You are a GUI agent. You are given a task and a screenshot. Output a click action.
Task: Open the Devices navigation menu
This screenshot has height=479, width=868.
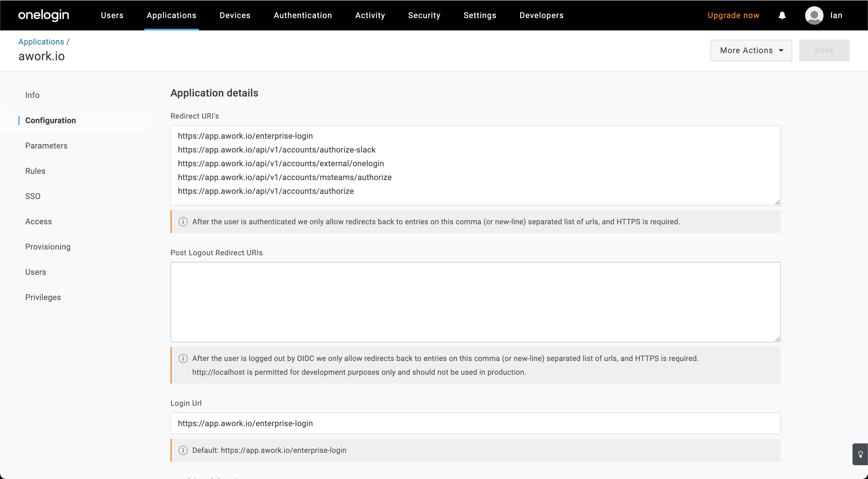pyautogui.click(x=235, y=16)
